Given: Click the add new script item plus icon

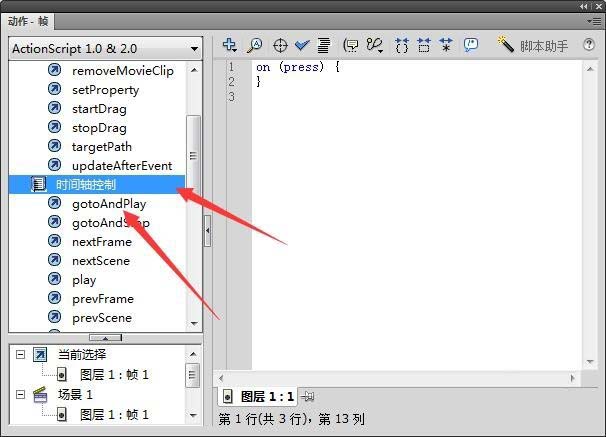Looking at the screenshot, I should click(230, 46).
